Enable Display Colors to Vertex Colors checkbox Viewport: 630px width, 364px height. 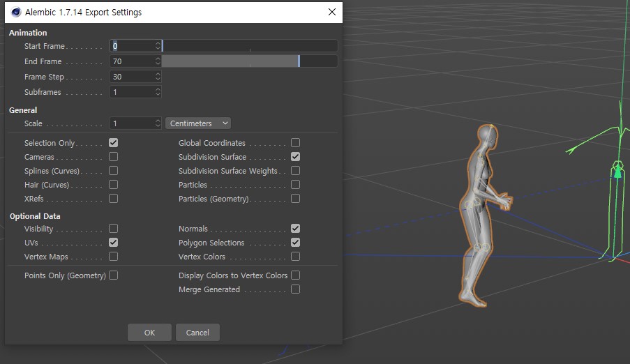(295, 275)
